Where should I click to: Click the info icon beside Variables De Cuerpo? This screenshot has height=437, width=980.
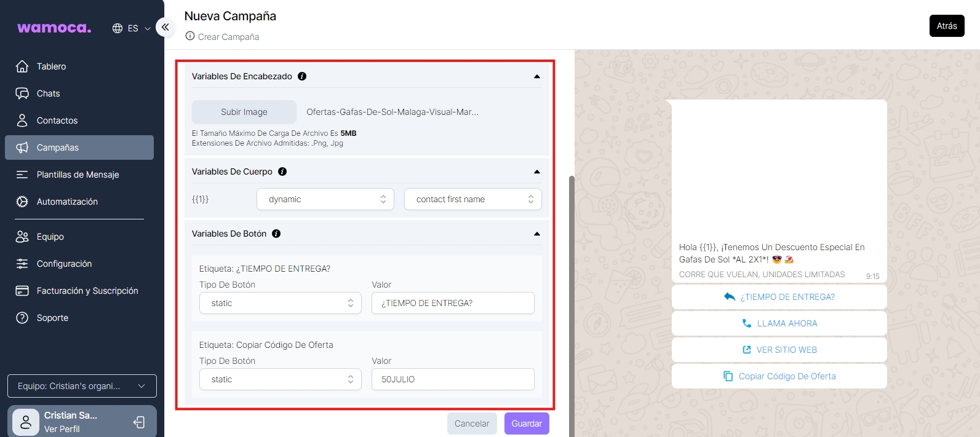(x=282, y=171)
